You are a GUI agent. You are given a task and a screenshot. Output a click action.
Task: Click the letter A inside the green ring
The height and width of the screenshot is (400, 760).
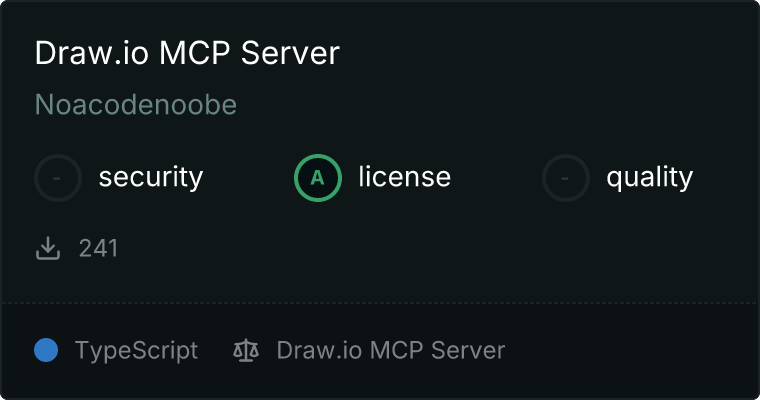(x=317, y=178)
